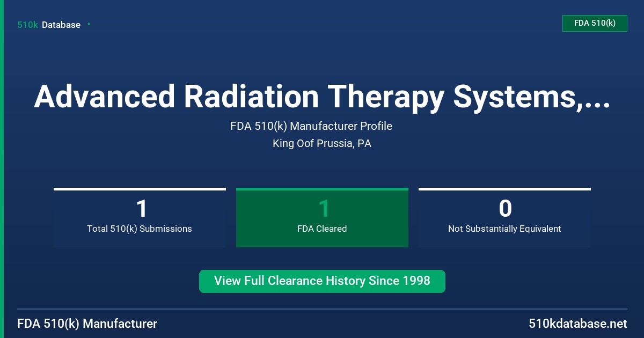Click the FDA 510(k) badge button
The height and width of the screenshot is (338, 644).
pyautogui.click(x=595, y=23)
